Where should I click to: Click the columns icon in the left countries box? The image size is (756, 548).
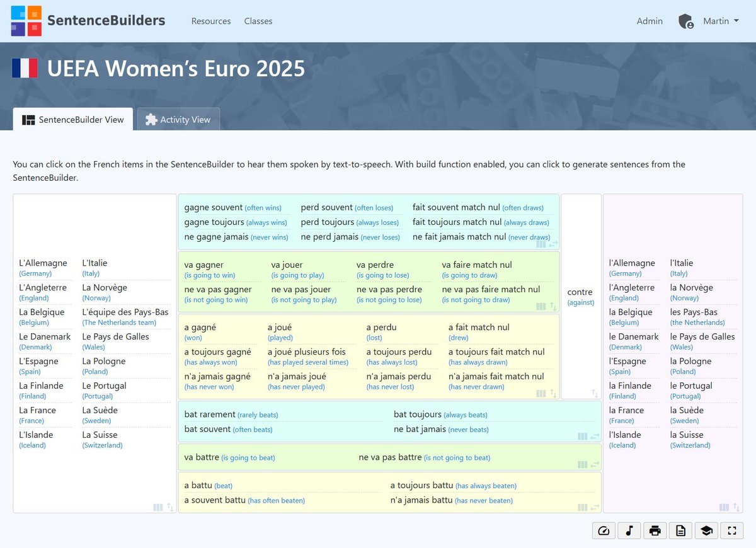coord(158,507)
